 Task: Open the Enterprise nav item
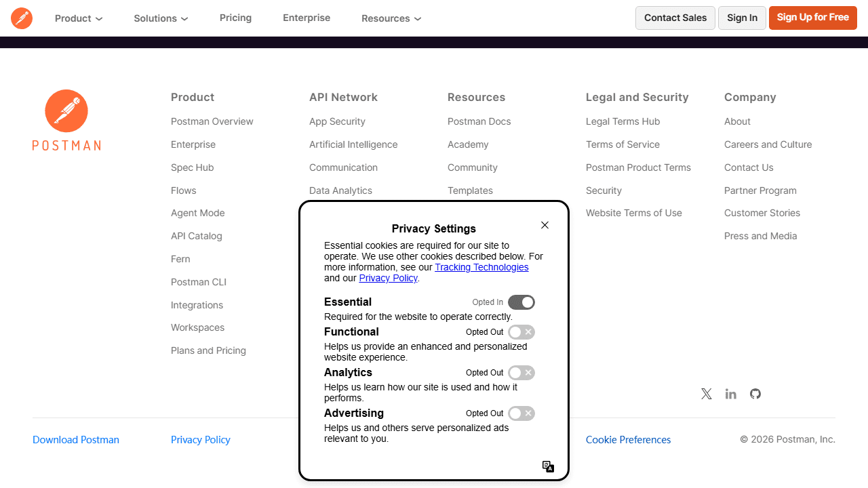point(307,18)
